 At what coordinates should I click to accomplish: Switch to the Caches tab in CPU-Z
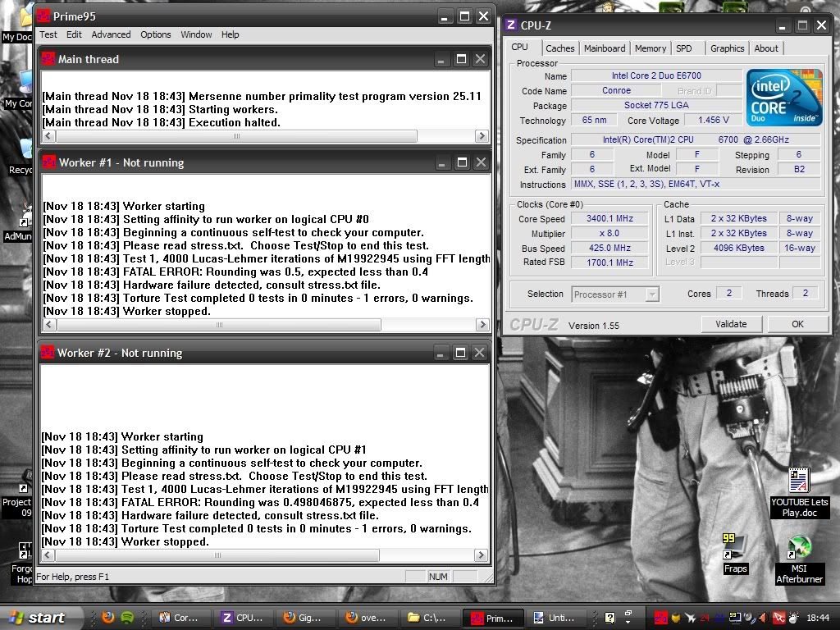[x=559, y=48]
